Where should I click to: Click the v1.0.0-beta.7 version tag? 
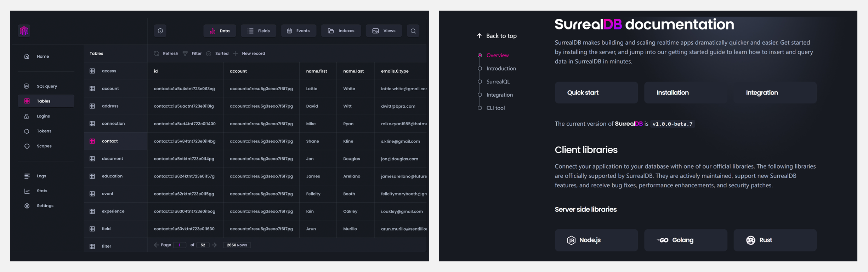click(672, 124)
